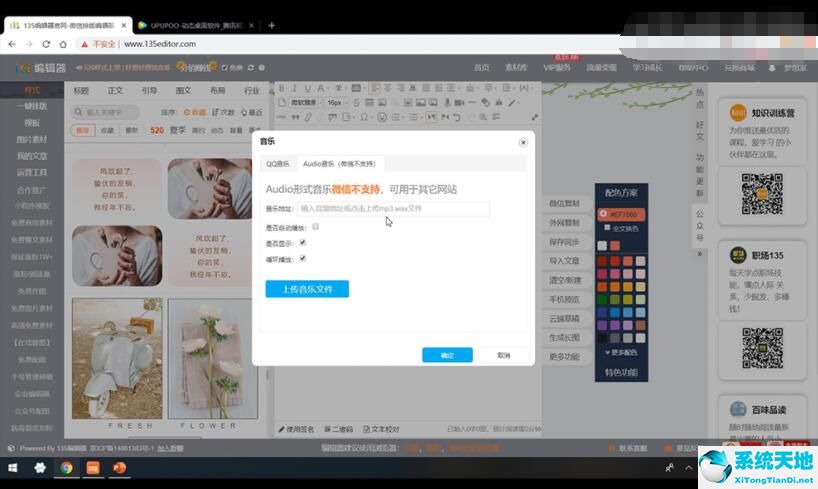The image size is (818, 489).
Task: Switch to the QQ音乐 tab
Action: coord(278,164)
